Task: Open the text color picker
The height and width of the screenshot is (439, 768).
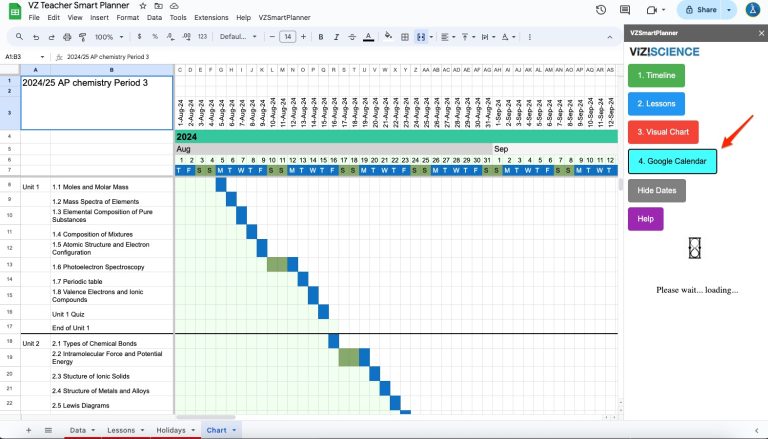Action: pyautogui.click(x=369, y=37)
